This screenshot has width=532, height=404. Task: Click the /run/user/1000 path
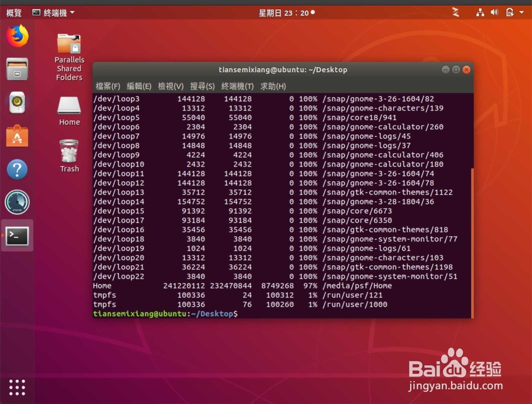click(354, 305)
